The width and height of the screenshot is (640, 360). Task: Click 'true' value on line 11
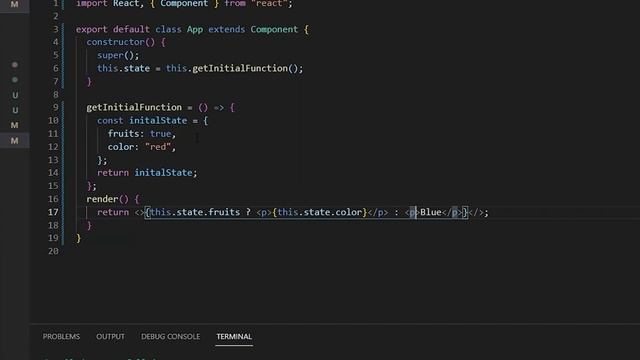(x=160, y=133)
